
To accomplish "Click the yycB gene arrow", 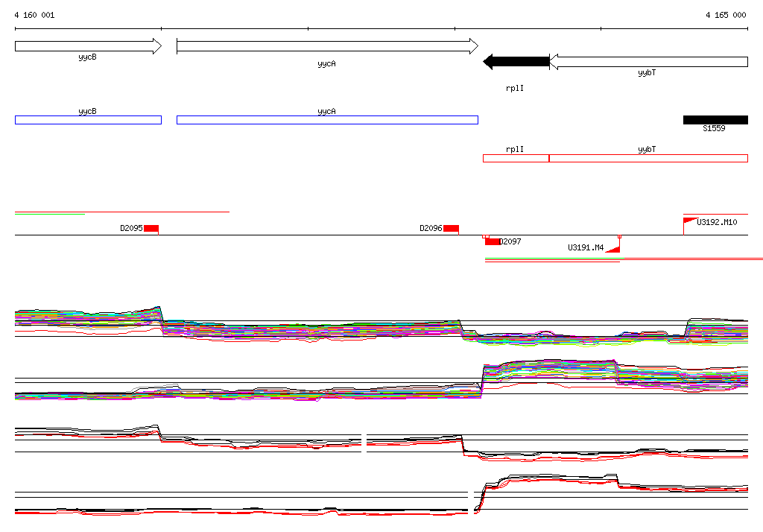I will [88, 46].
